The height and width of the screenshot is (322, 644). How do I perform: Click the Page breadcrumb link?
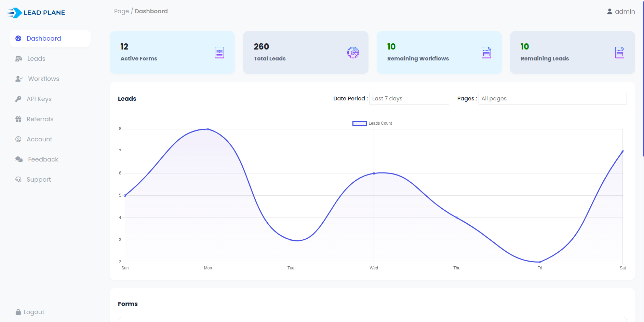coord(121,11)
